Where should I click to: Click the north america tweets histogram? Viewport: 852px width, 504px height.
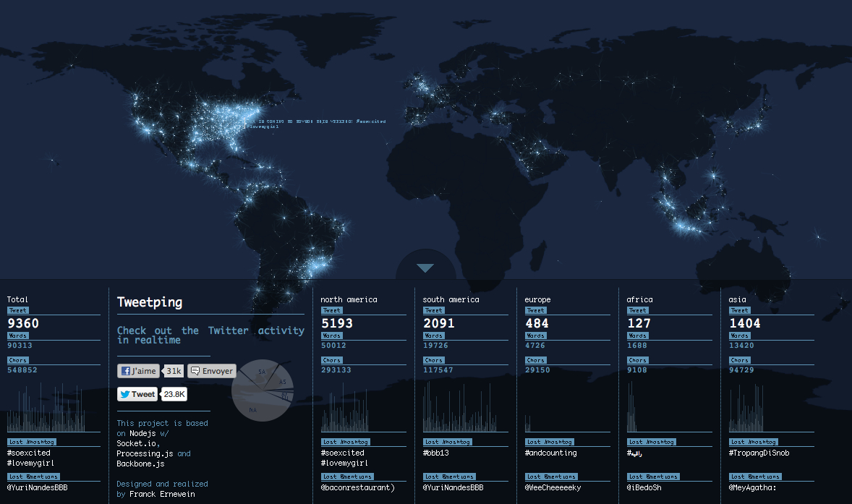tap(345, 407)
